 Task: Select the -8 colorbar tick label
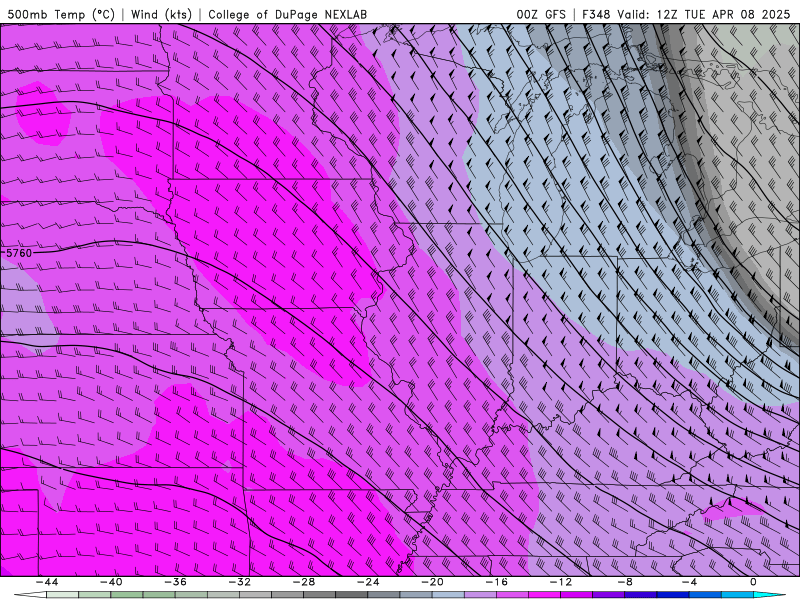coord(625,582)
